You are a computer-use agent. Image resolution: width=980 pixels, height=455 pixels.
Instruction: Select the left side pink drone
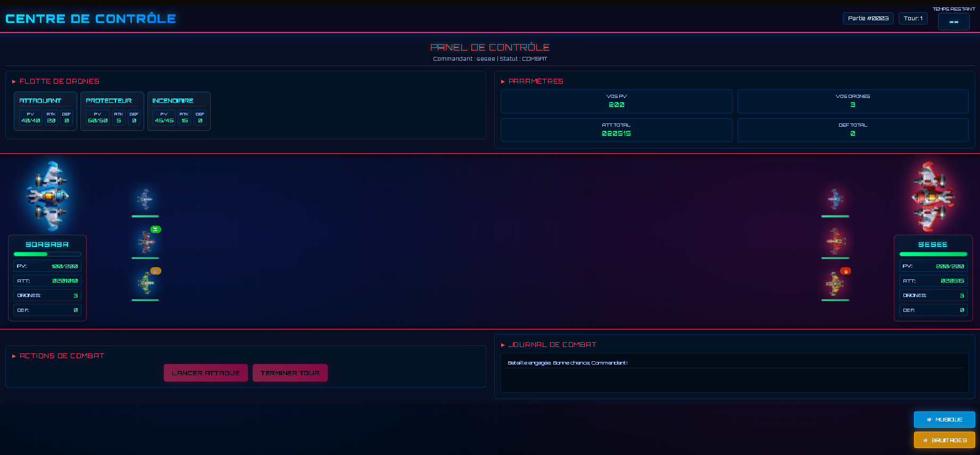(x=146, y=242)
